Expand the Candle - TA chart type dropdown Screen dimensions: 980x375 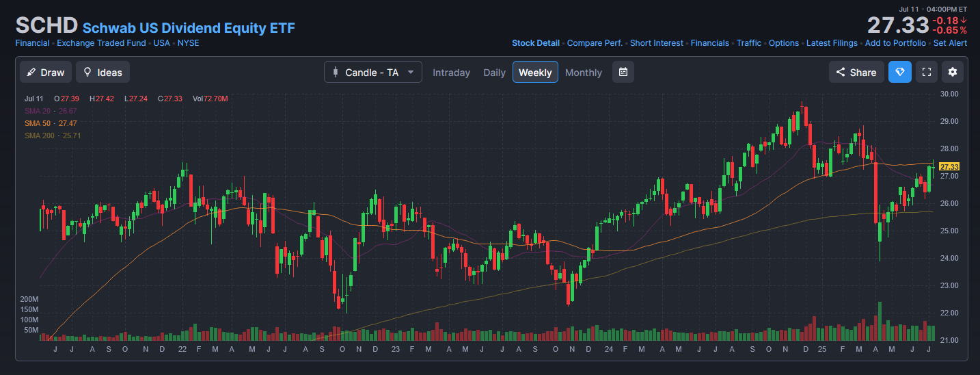tap(373, 72)
